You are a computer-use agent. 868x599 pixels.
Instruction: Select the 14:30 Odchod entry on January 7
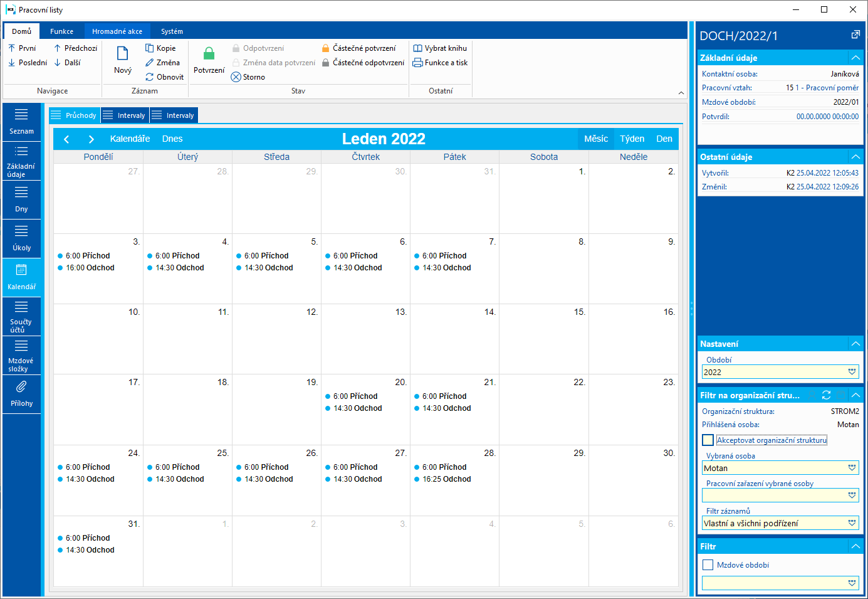[442, 268]
